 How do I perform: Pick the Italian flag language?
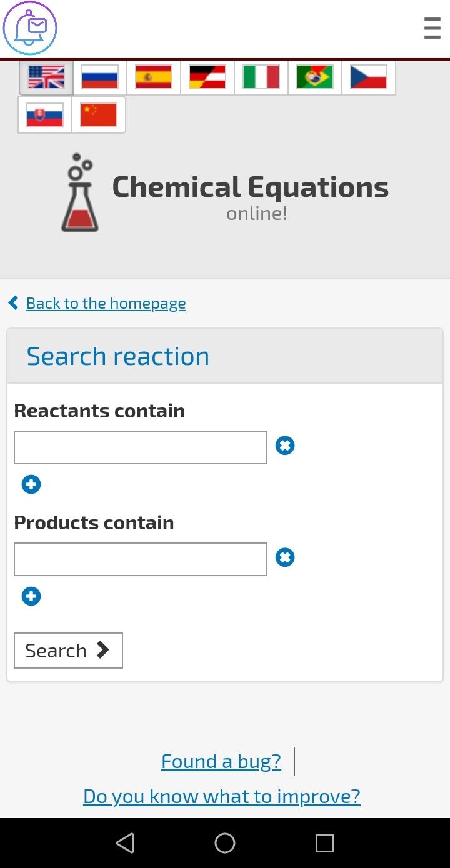(x=261, y=77)
